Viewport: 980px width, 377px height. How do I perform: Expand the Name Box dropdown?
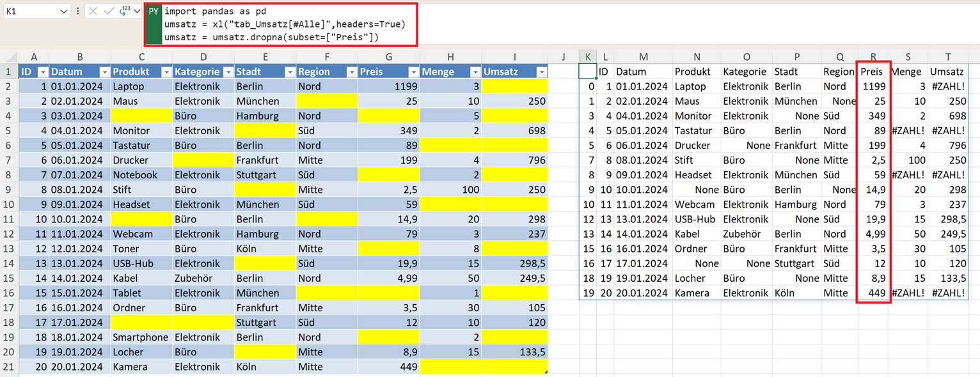[x=63, y=12]
